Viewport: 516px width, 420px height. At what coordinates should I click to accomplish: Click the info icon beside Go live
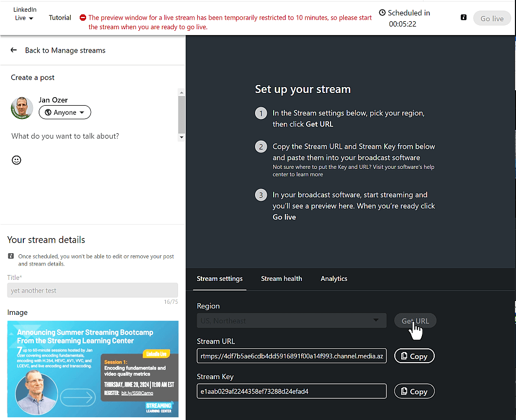[x=463, y=18]
